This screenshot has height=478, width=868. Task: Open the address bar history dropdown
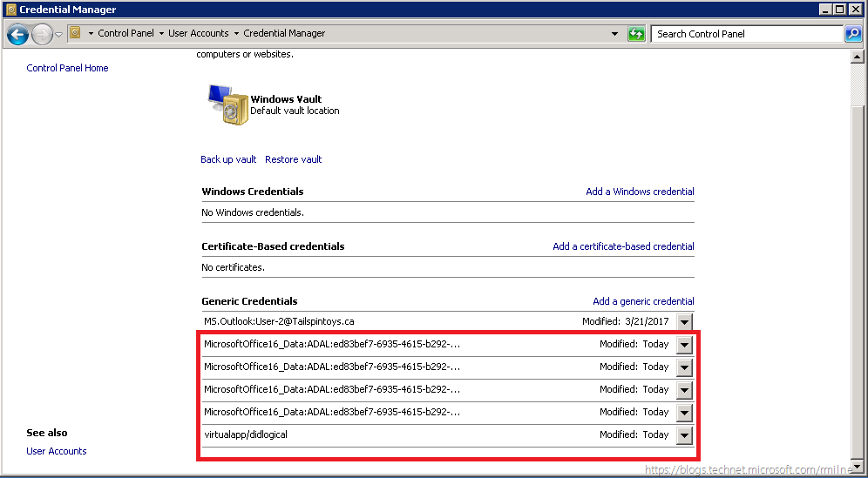coord(615,34)
